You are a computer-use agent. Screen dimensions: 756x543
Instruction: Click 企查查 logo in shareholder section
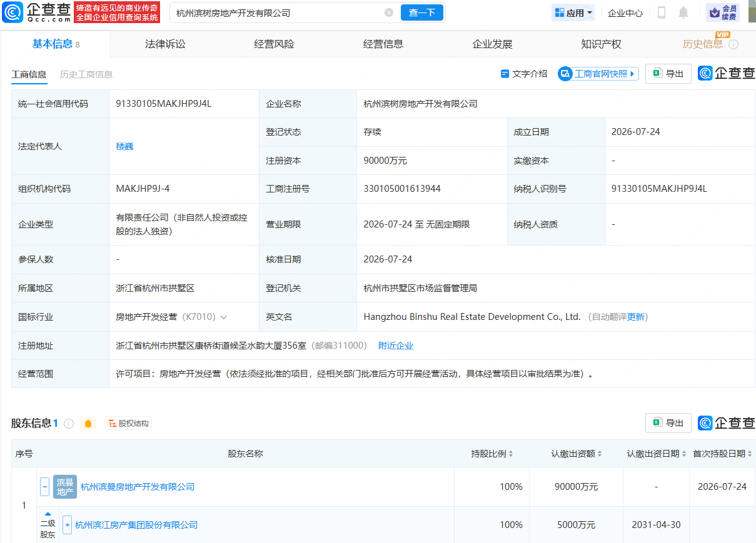pyautogui.click(x=727, y=423)
